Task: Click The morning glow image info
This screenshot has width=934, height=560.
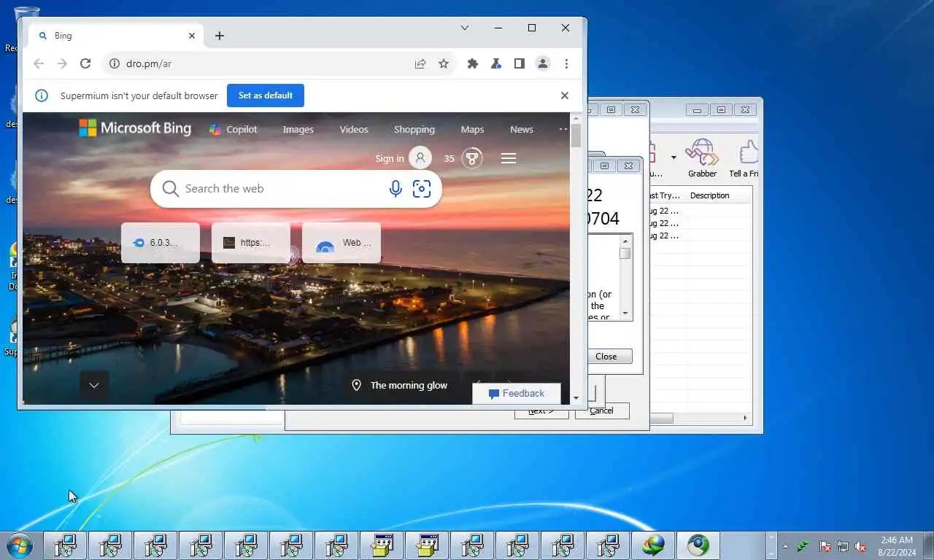Action: click(400, 385)
